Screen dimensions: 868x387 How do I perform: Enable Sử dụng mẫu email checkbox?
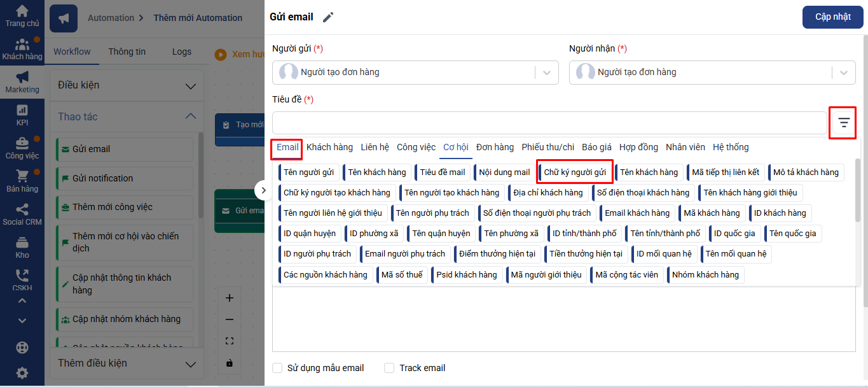[x=277, y=368]
